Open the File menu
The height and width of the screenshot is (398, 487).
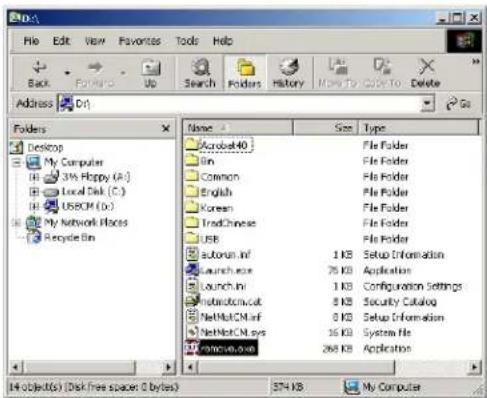[31, 41]
